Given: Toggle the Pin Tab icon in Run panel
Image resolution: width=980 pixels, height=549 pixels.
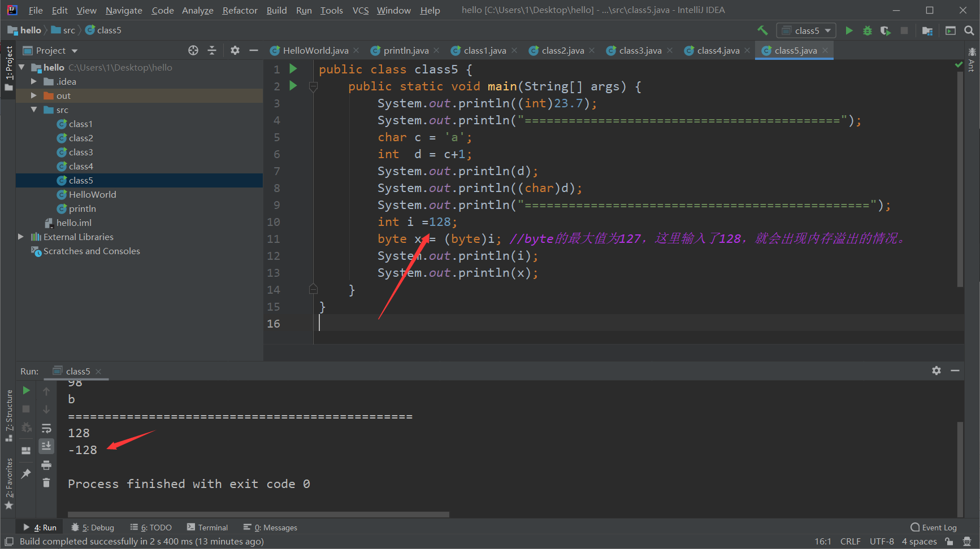Looking at the screenshot, I should coord(26,473).
